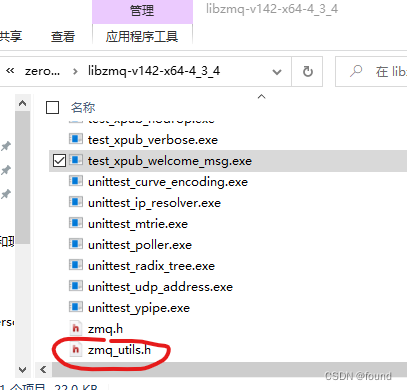Click the navigation pane vertical scrollbar thumb
The width and height of the screenshot is (407, 390).
(23, 177)
